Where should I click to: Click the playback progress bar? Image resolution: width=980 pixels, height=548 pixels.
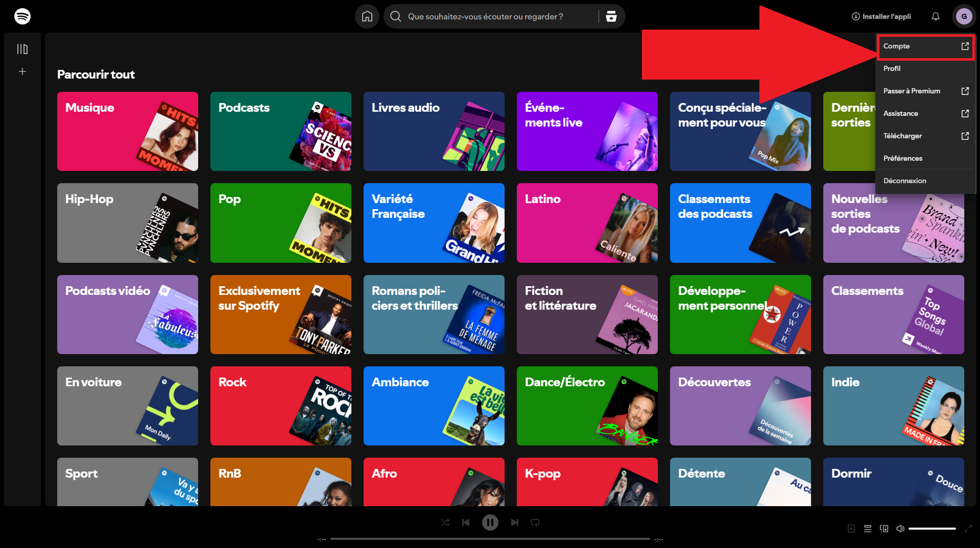pyautogui.click(x=490, y=539)
